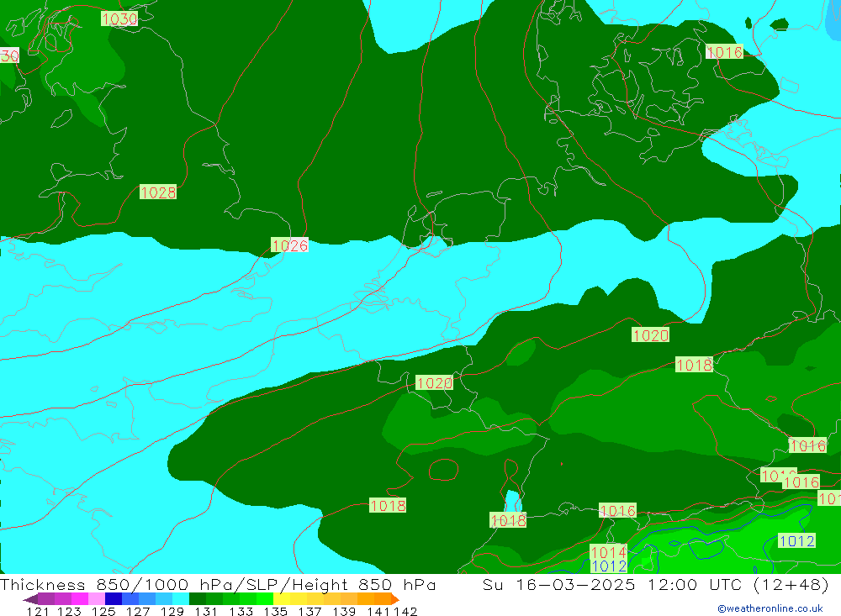Viewport: 841px width, 616px height.
Task: Click the 1028 isobar label
Action: [158, 192]
